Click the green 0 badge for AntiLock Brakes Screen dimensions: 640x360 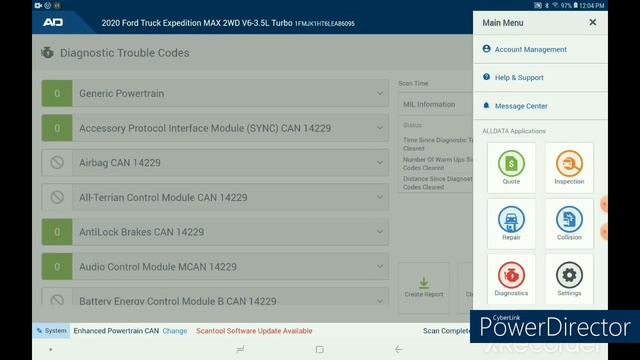pyautogui.click(x=57, y=232)
